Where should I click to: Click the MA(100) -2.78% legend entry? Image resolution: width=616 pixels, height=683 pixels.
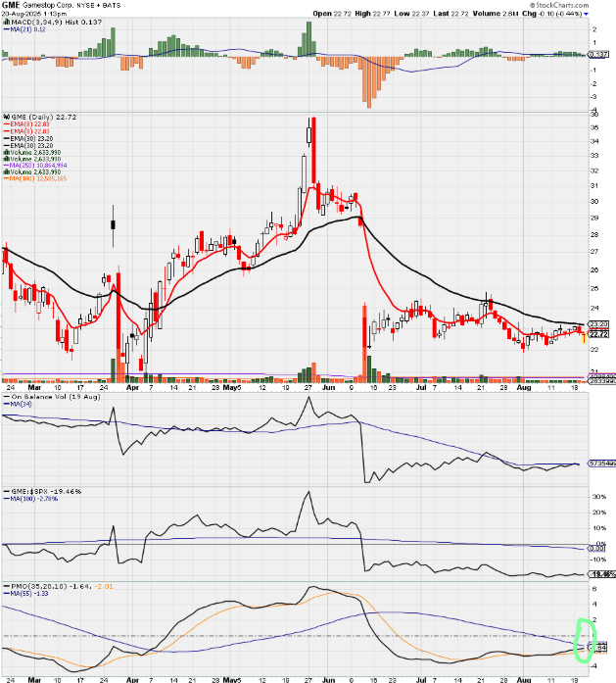[x=30, y=499]
